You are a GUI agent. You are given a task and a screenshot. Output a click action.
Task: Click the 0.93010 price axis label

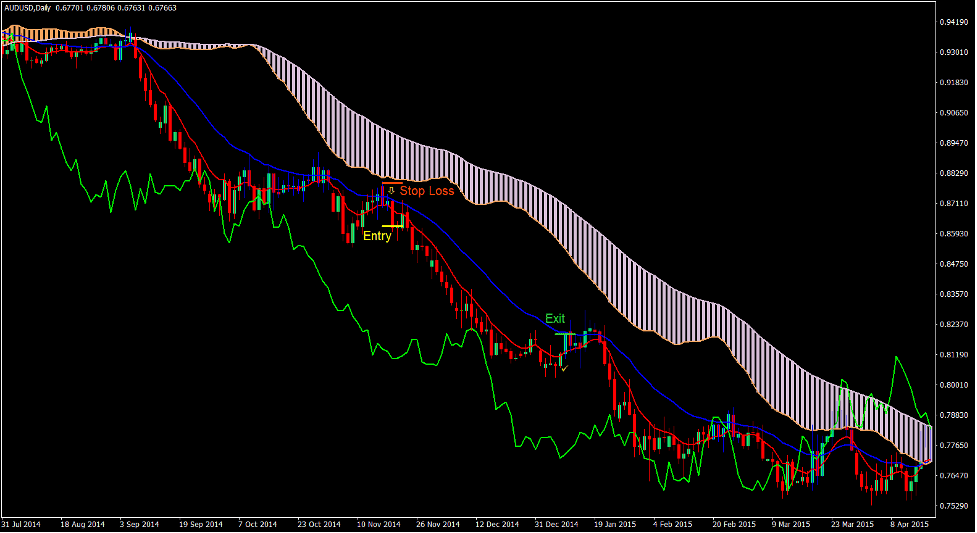(x=953, y=52)
